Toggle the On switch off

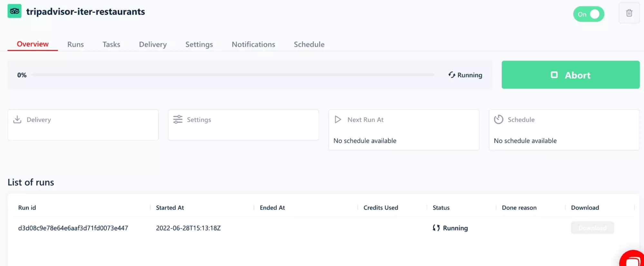tap(589, 14)
